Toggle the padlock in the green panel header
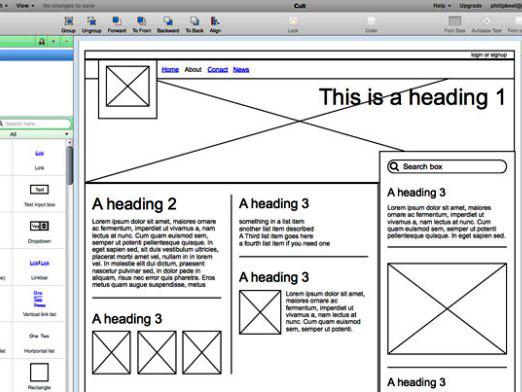The width and height of the screenshot is (522, 392). tap(42, 42)
